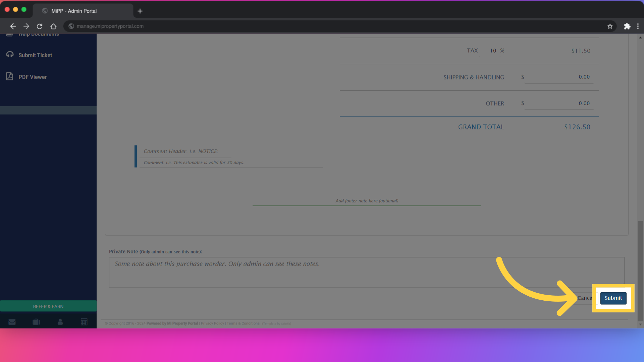Bookmark this page using the star icon

coord(610,26)
